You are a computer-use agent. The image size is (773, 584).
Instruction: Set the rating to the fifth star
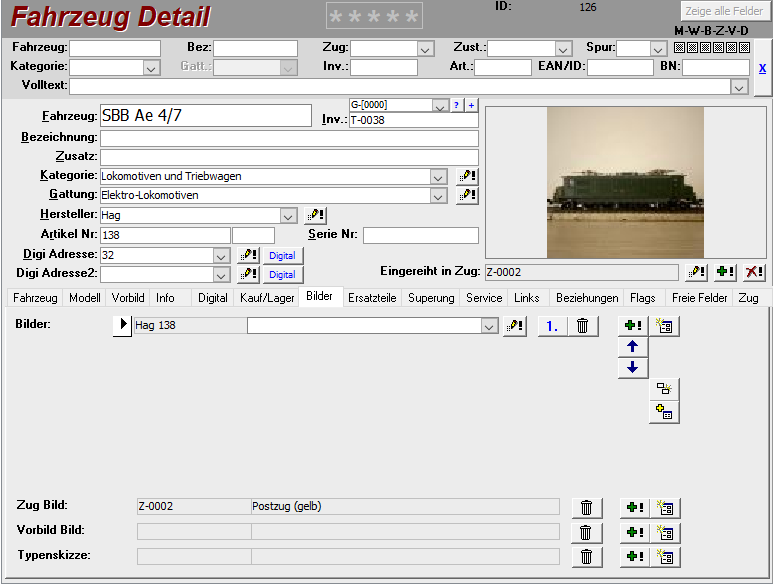click(x=412, y=17)
